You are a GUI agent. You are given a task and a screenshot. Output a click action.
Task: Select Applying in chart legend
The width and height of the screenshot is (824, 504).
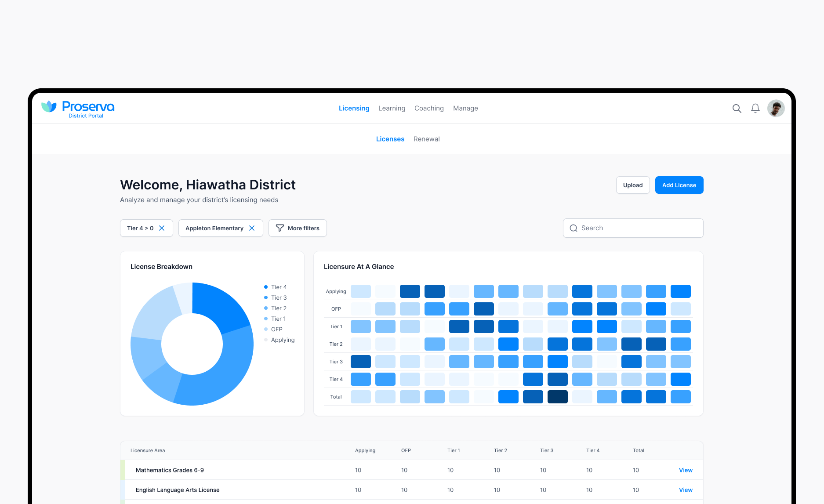pyautogui.click(x=280, y=340)
